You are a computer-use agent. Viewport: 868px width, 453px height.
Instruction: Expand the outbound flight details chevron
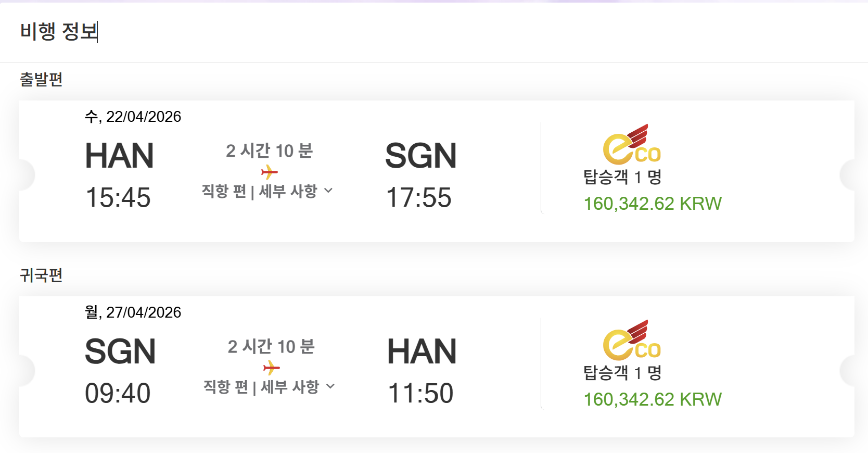(328, 191)
